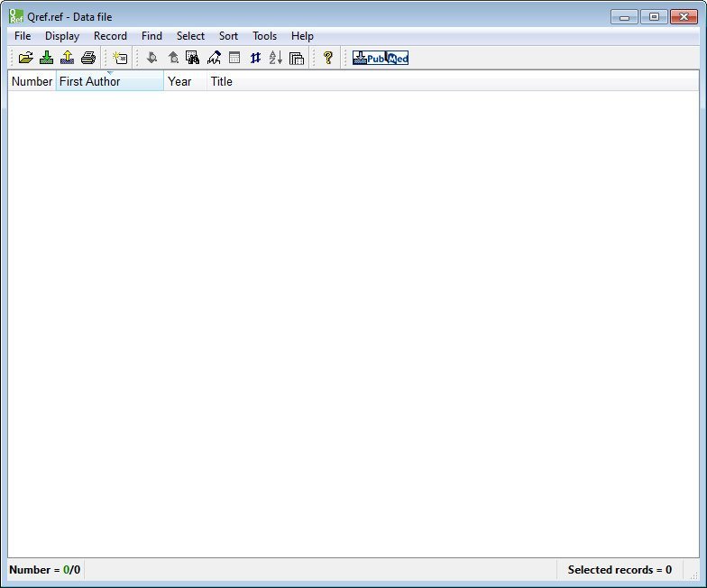Click the import icon with green down arrow
This screenshot has height=588, width=707.
pyautogui.click(x=47, y=58)
